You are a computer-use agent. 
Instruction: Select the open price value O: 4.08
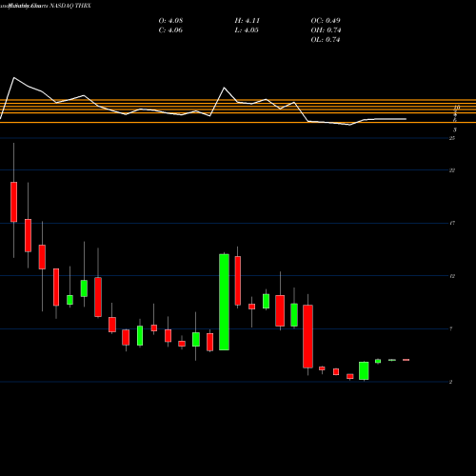[170, 21]
